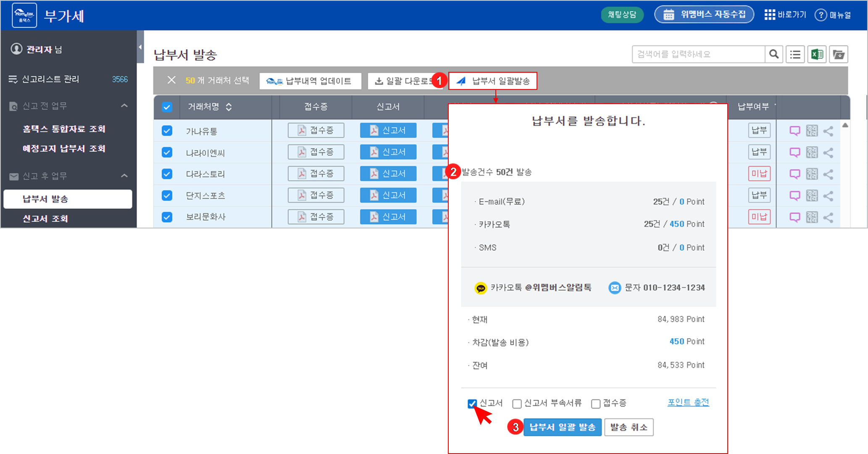
Task: Open comment icon for 가나유통 row
Action: coord(794,131)
